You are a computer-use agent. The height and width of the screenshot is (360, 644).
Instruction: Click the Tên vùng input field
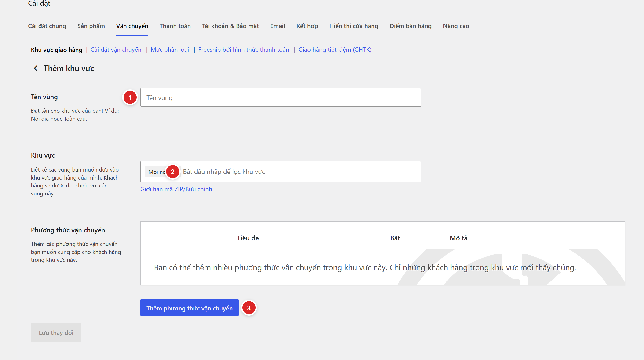pos(281,97)
